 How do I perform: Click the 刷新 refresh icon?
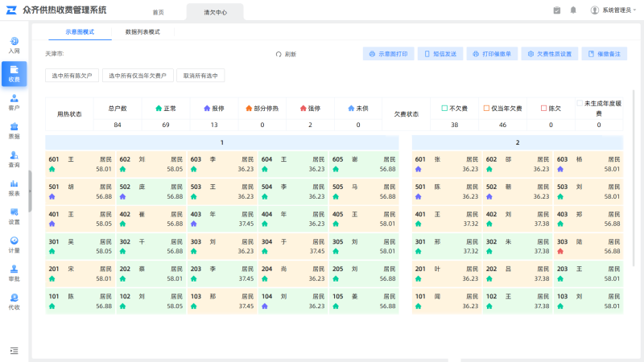(279, 54)
